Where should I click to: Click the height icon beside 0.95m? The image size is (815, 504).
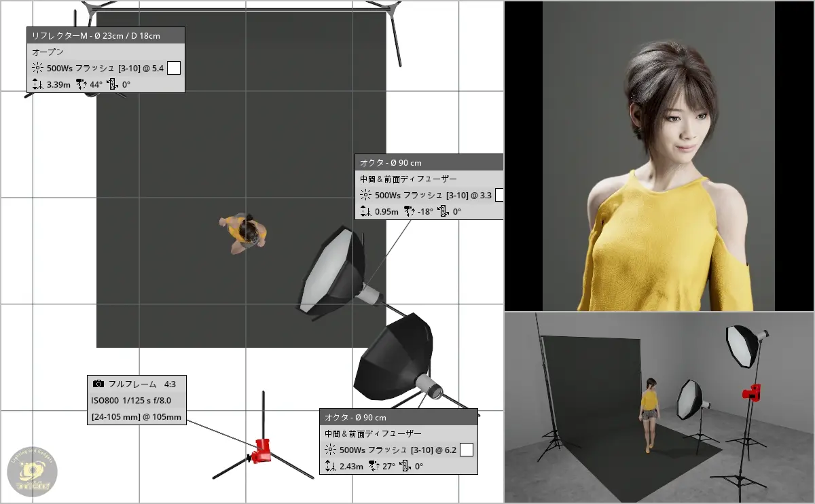click(365, 211)
